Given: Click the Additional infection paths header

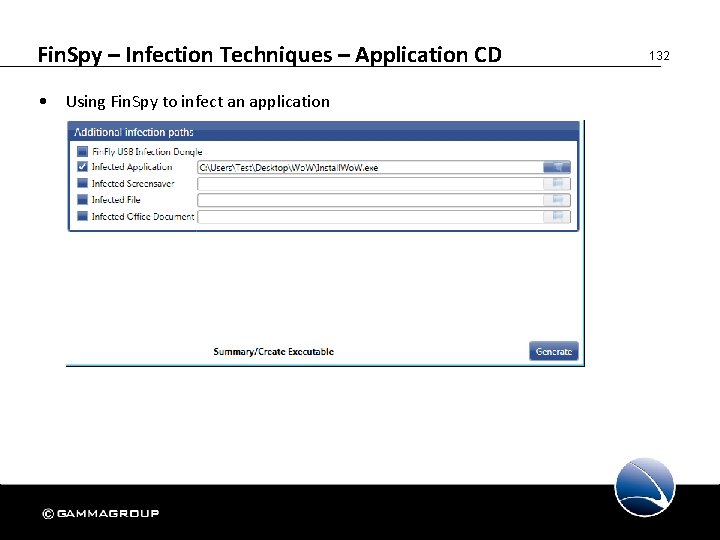Looking at the screenshot, I should click(x=323, y=132).
